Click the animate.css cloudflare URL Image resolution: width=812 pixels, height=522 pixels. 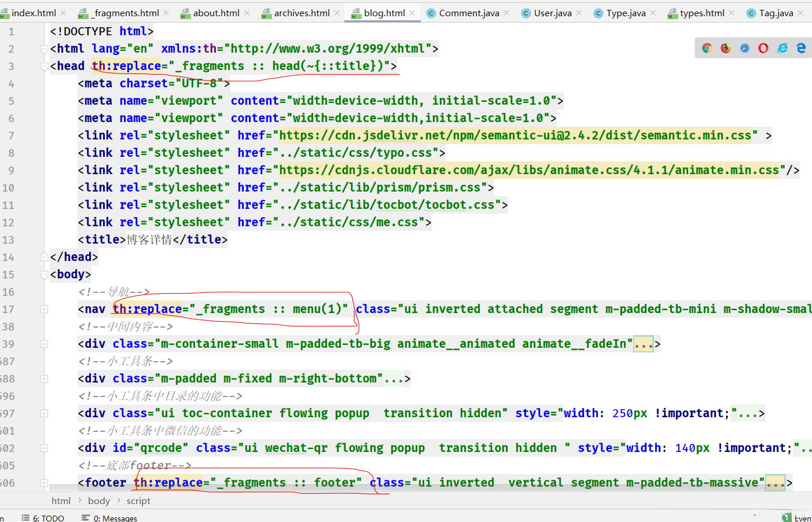pos(529,170)
